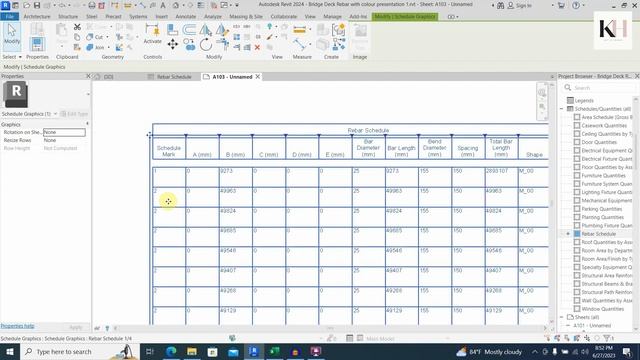Select Window Quantities in Project Browser
The width and height of the screenshot is (640, 360).
[602, 309]
